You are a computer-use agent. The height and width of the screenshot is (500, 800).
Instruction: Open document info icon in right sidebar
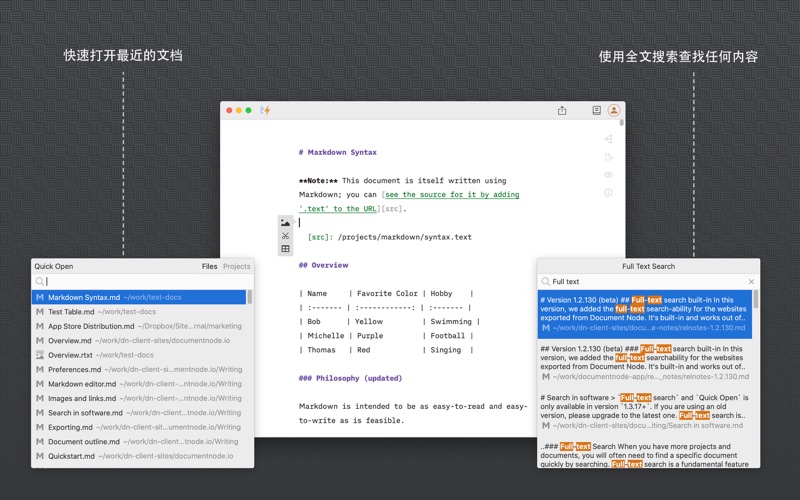click(608, 192)
